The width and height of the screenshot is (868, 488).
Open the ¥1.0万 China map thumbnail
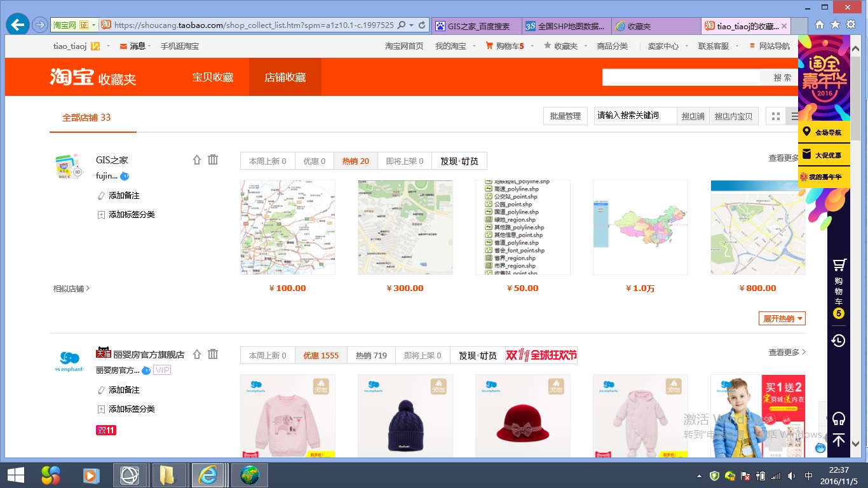(x=641, y=227)
